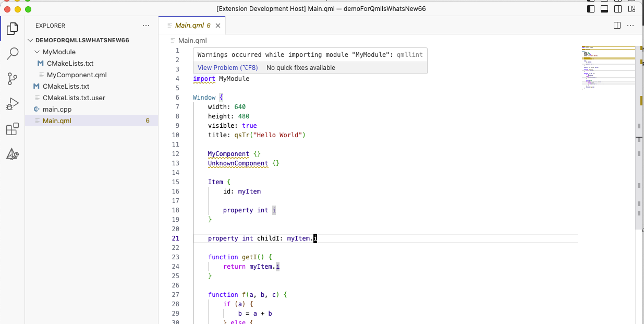Open the CMake view in activity bar
The height and width of the screenshot is (324, 644).
click(12, 154)
